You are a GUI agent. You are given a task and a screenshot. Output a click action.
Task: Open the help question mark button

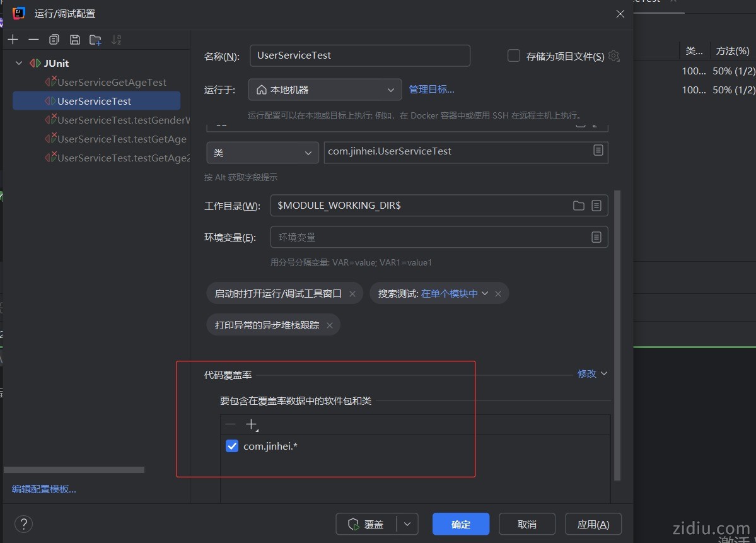click(23, 524)
